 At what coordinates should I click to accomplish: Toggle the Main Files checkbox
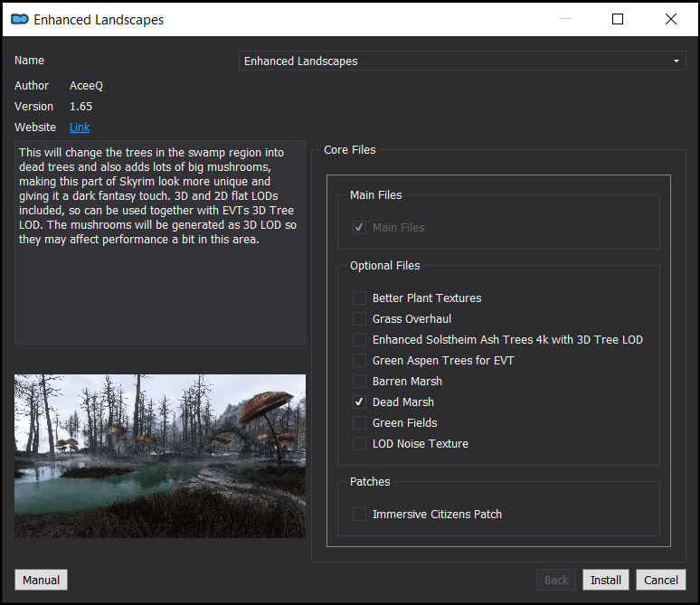pos(359,228)
